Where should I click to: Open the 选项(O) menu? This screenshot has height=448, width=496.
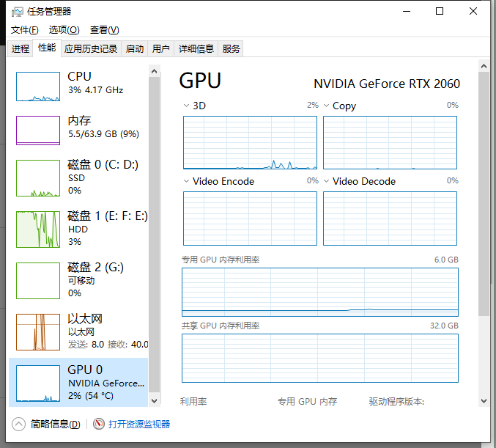(64, 30)
